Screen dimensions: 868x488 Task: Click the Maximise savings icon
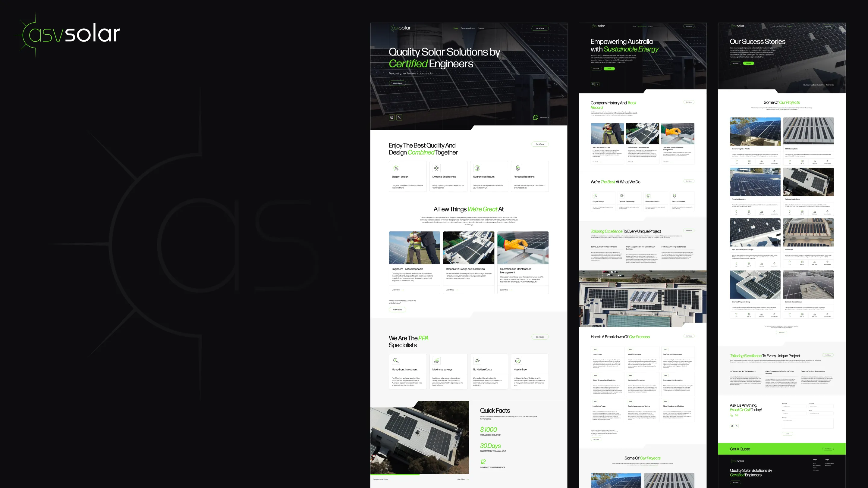tap(437, 361)
